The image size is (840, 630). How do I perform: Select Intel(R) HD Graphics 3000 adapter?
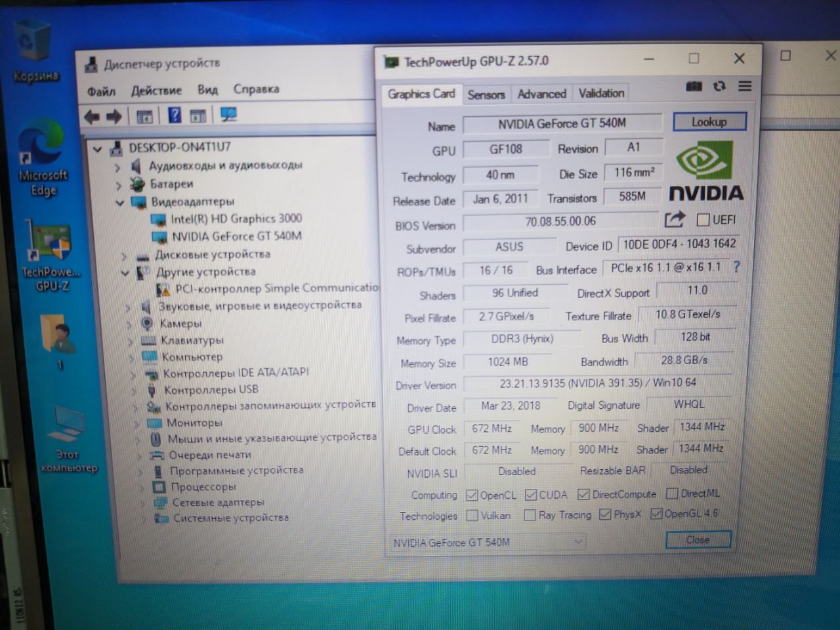pyautogui.click(x=236, y=219)
